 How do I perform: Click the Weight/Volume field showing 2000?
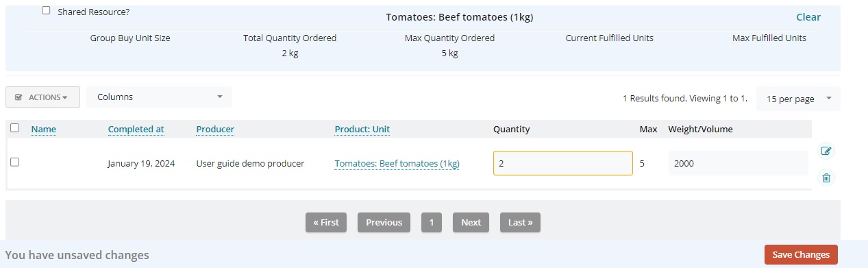click(x=737, y=163)
